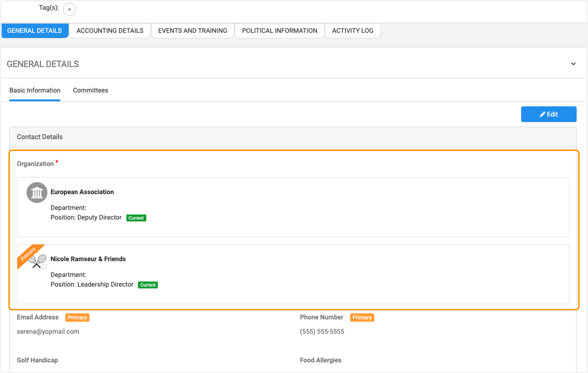Click the Contact Details section header
This screenshot has height=373, width=588.
293,137
